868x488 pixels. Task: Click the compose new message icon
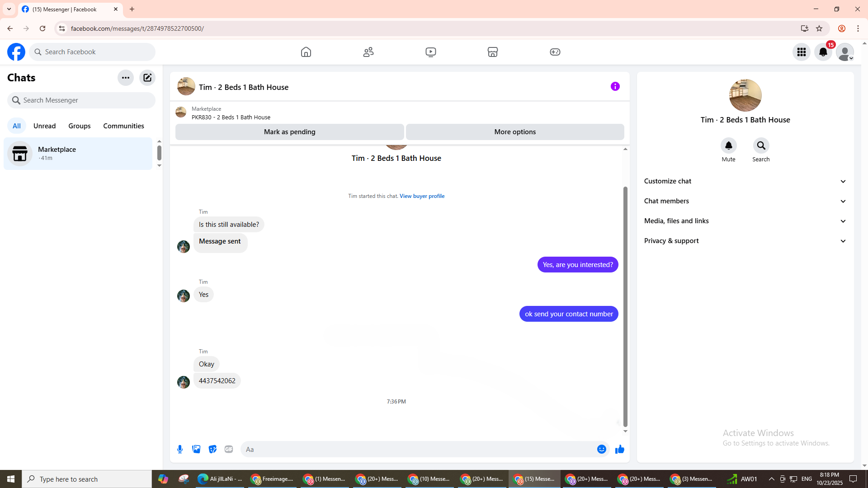tap(147, 78)
